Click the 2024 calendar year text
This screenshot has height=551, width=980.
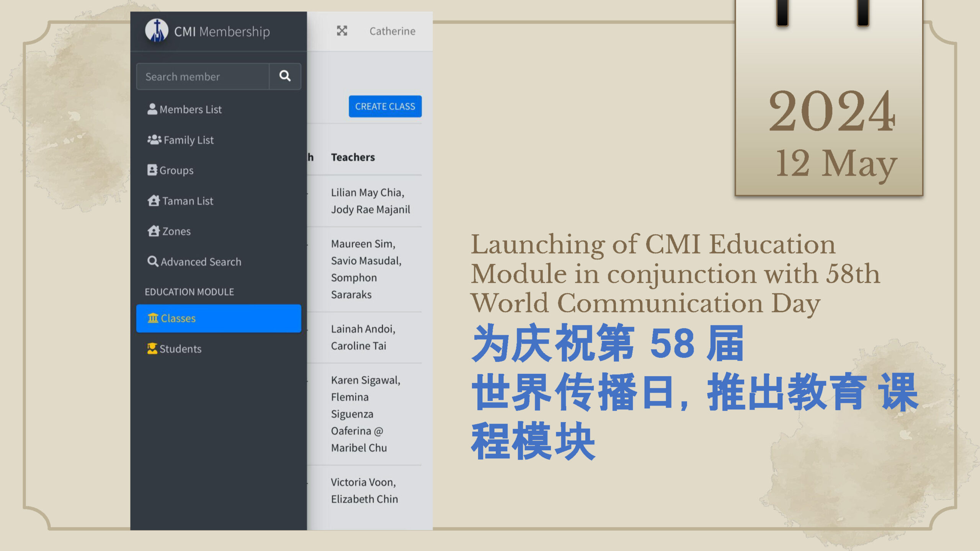(x=831, y=111)
